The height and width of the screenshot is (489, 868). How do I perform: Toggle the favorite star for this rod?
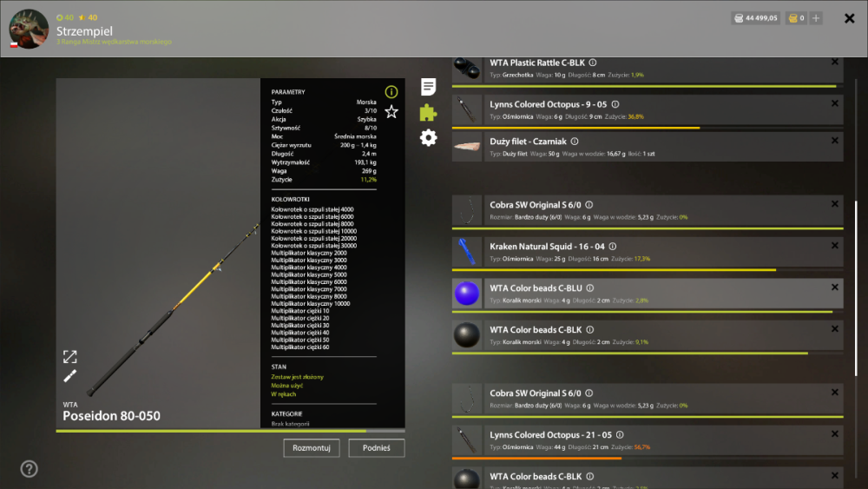tap(391, 112)
